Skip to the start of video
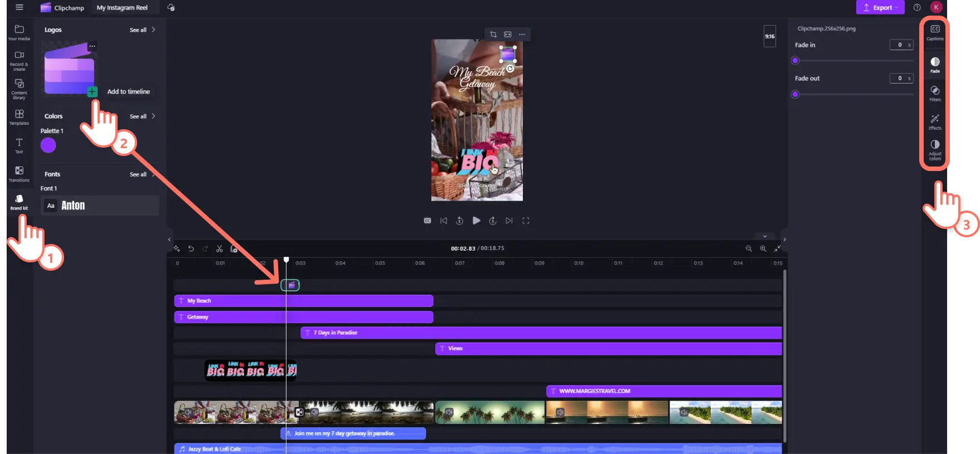Screen dimensions: 980x454 pyautogui.click(x=444, y=221)
